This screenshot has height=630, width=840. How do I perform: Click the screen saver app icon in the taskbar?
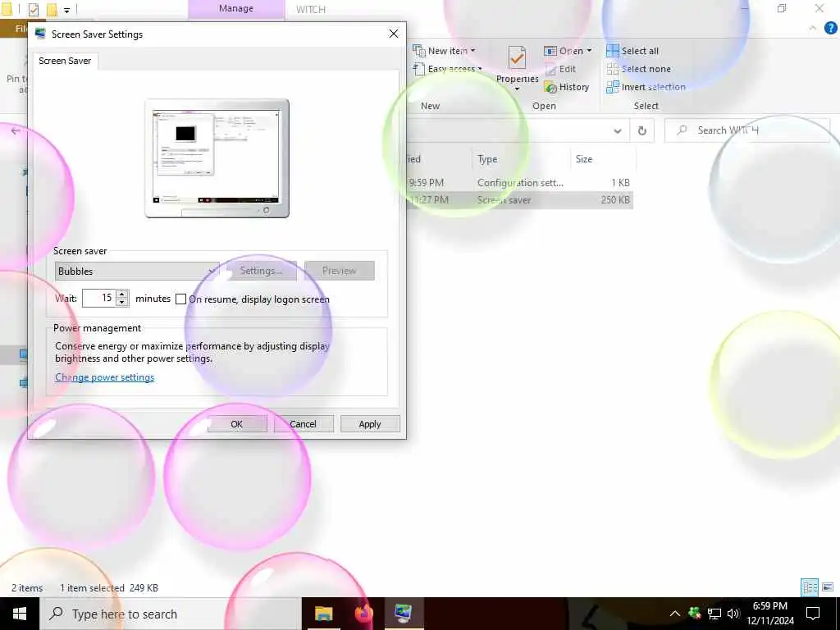(403, 614)
